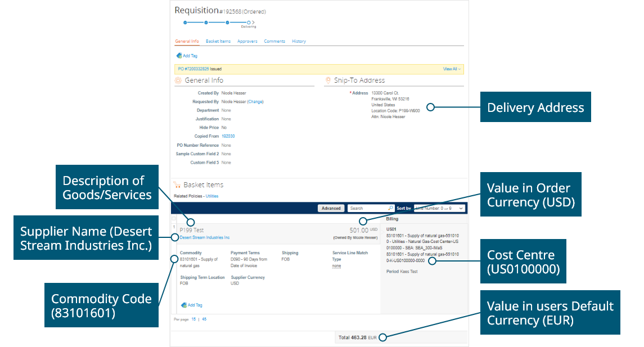Set per page to 45 items
The width and height of the screenshot is (644, 347).
tap(204, 319)
